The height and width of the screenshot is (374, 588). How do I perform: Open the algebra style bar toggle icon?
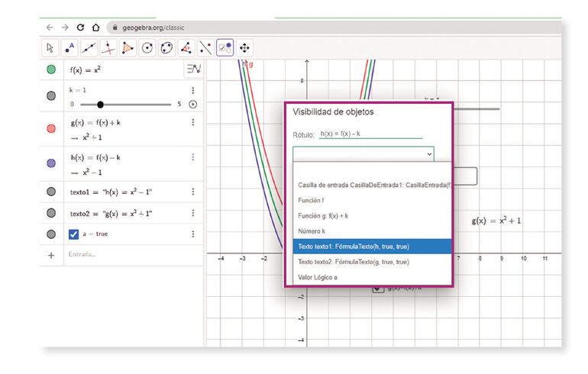coord(194,69)
